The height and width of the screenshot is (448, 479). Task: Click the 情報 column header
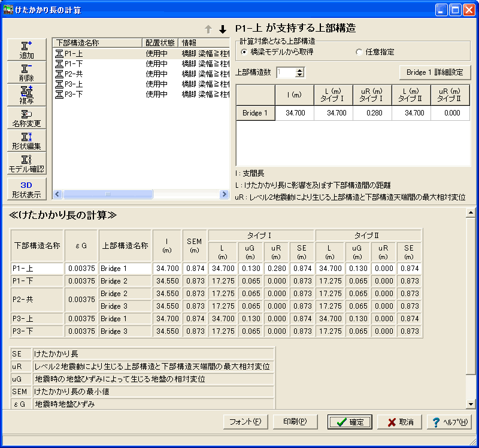click(204, 42)
